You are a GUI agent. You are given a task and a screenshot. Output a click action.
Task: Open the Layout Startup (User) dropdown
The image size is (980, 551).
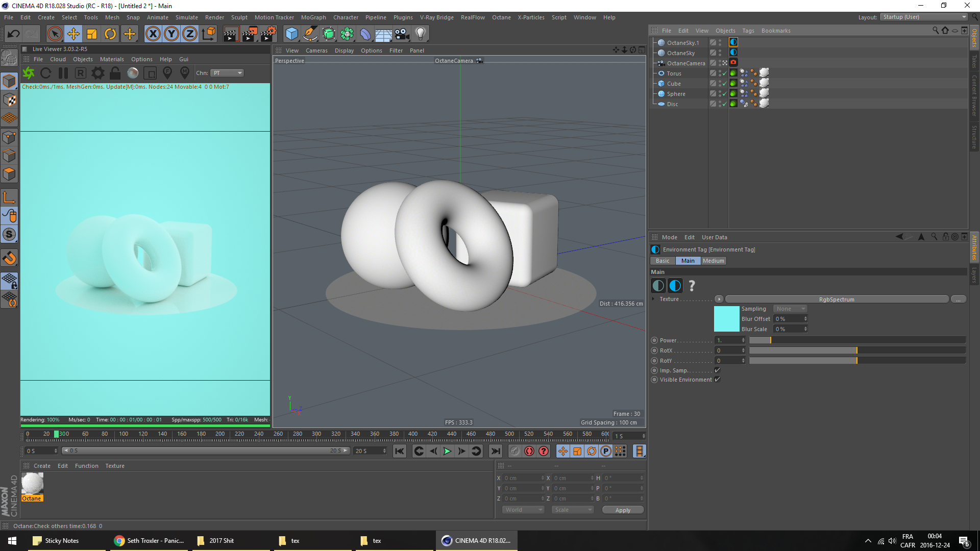pos(924,17)
